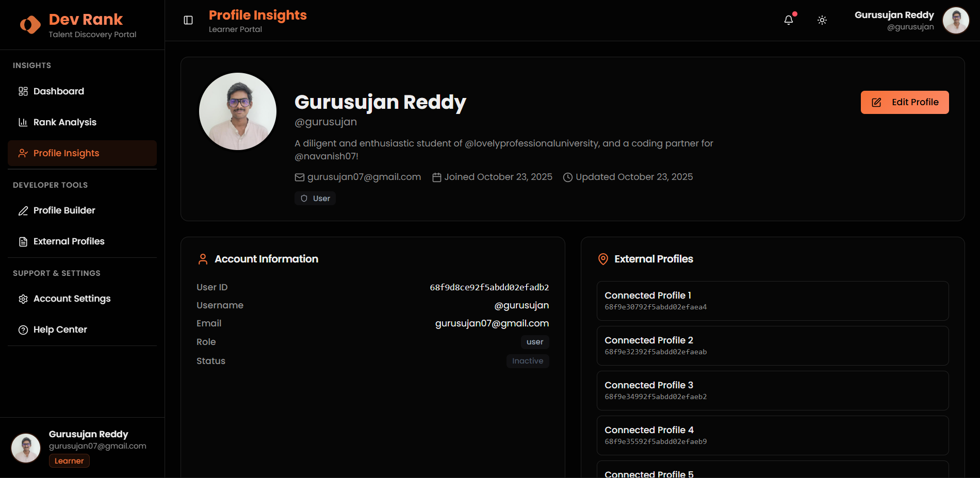Click the Profile Builder pencil icon
This screenshot has width=980, height=478.
[23, 211]
